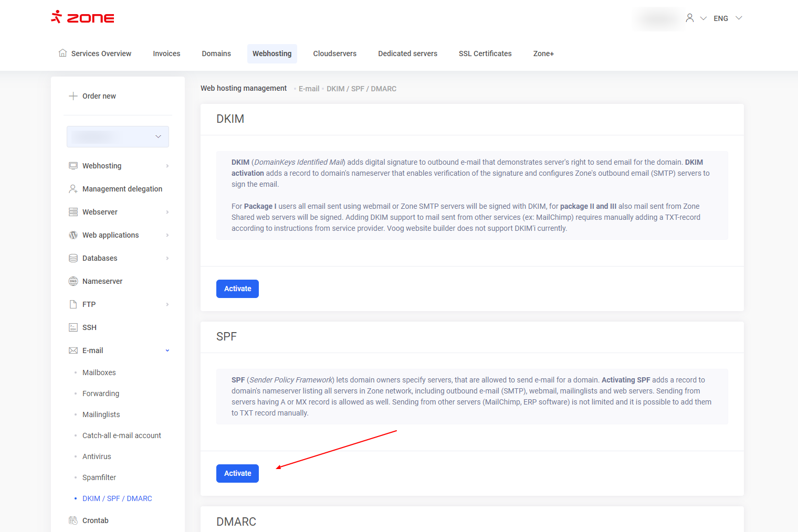Click the SSH terminal icon
Viewport: 798px width, 532px height.
click(x=73, y=327)
